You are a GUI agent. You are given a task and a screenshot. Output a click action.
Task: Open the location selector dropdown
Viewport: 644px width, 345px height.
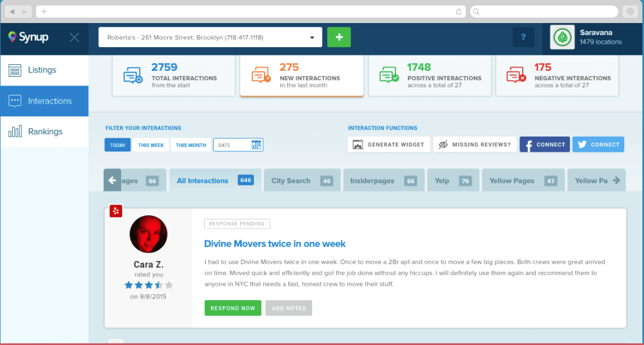[x=210, y=37]
